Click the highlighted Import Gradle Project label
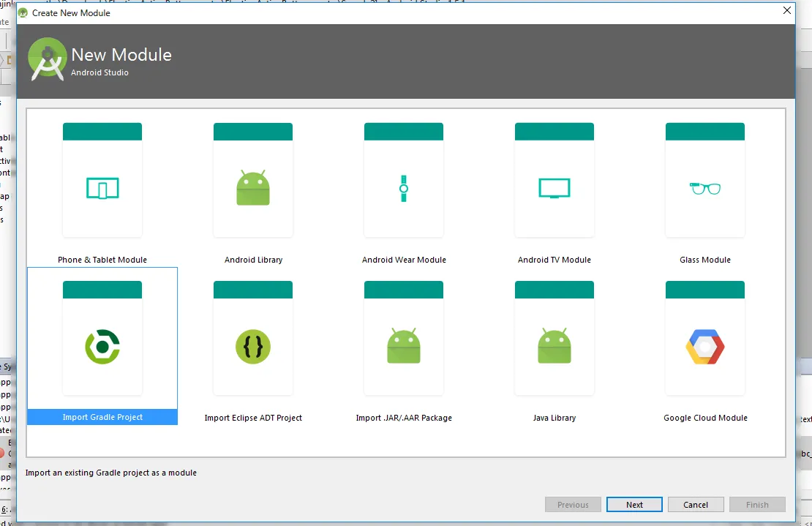The width and height of the screenshot is (812, 526). (x=102, y=417)
